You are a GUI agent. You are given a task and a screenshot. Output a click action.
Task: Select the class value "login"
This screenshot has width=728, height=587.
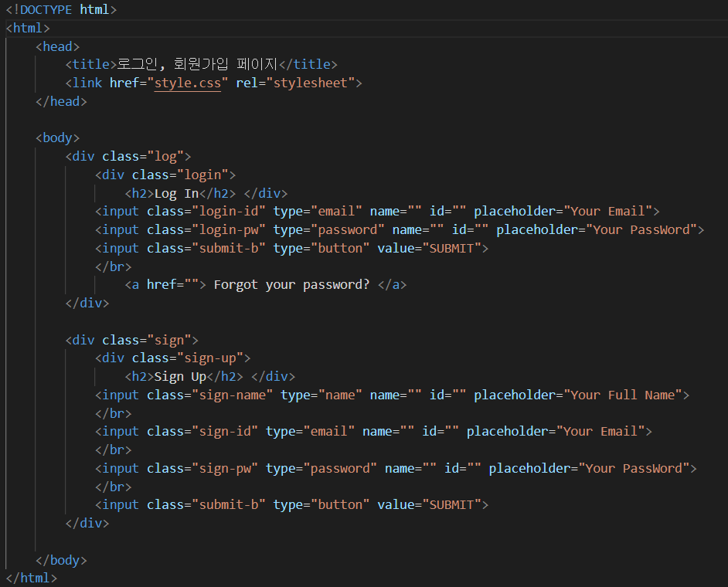(x=202, y=175)
